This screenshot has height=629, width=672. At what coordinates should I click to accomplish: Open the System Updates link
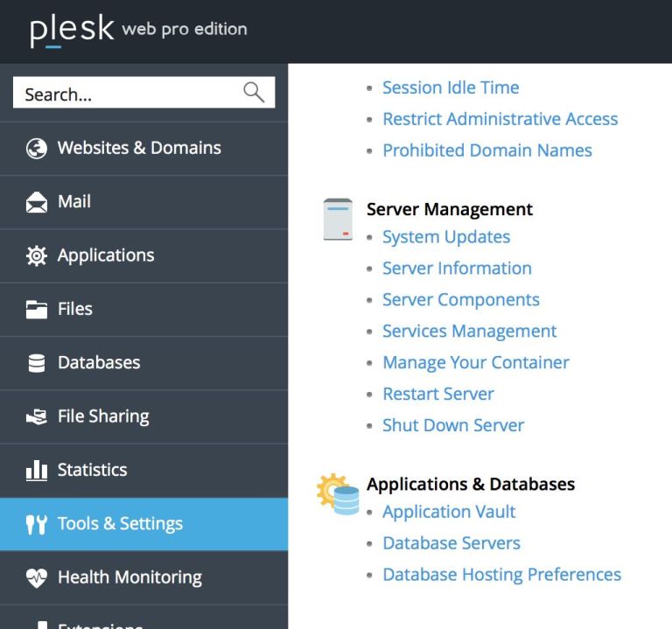446,237
